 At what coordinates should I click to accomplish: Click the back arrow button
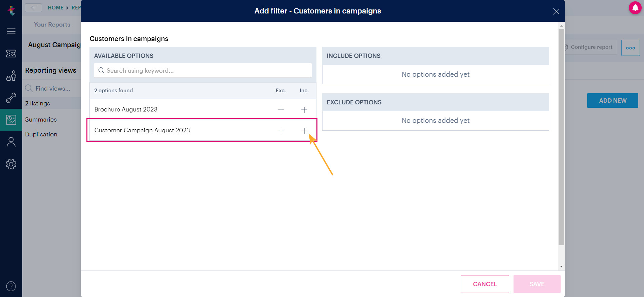[x=33, y=8]
